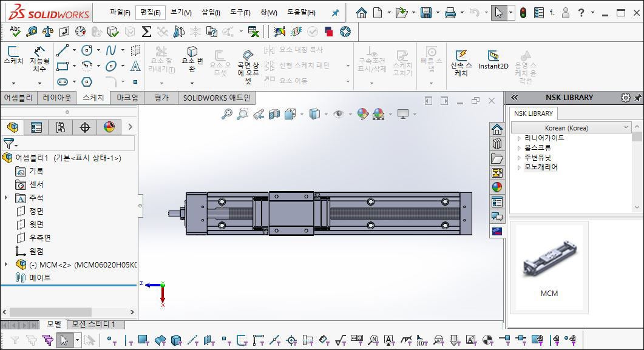Open the display style dropdown arrow

[x=325, y=115]
